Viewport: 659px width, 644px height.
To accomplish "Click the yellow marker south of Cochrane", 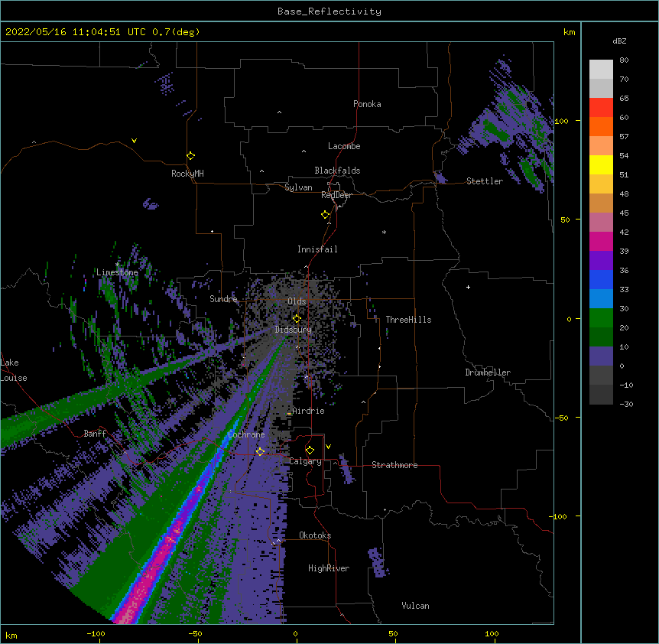I will click(260, 451).
